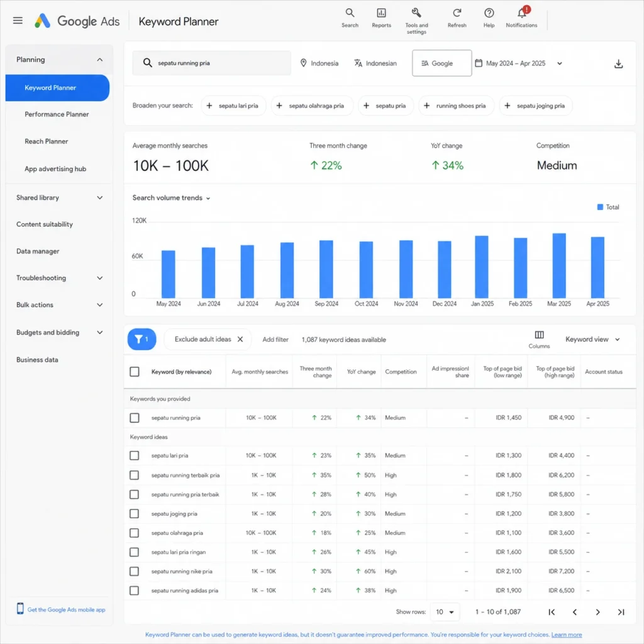The height and width of the screenshot is (644, 644).
Task: Tick the select-all checkbox in the table header
Action: (135, 372)
